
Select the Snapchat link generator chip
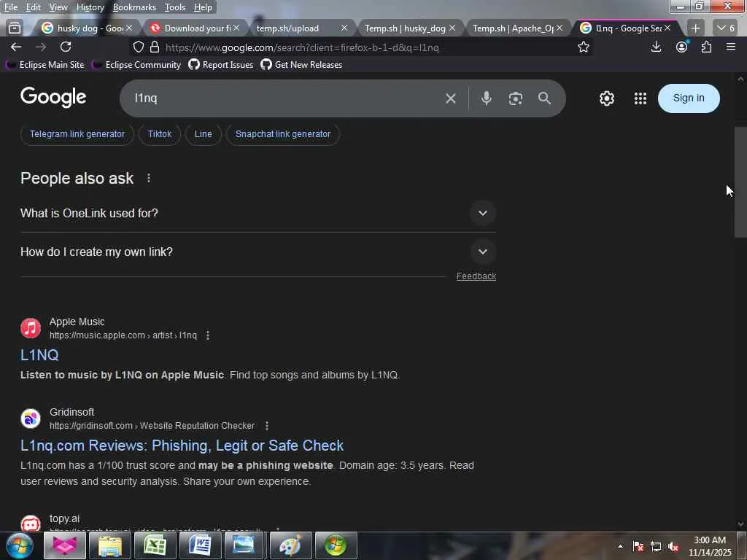pos(282,134)
